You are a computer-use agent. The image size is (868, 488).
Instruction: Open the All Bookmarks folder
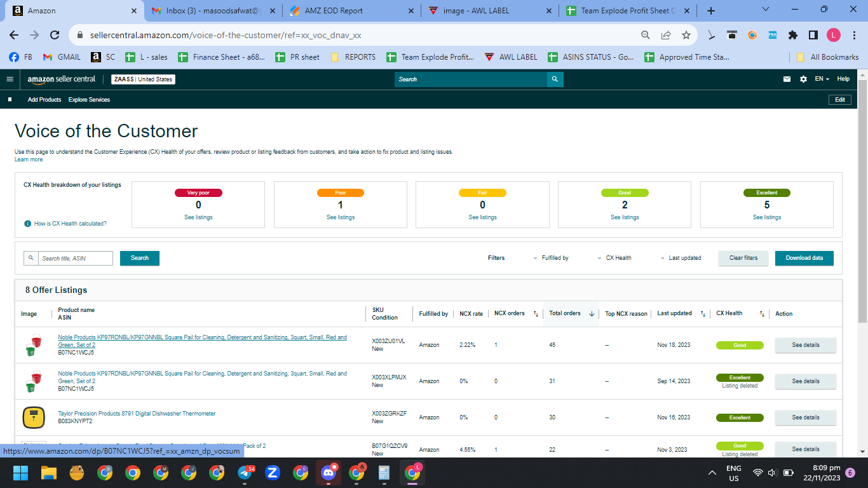pos(827,57)
